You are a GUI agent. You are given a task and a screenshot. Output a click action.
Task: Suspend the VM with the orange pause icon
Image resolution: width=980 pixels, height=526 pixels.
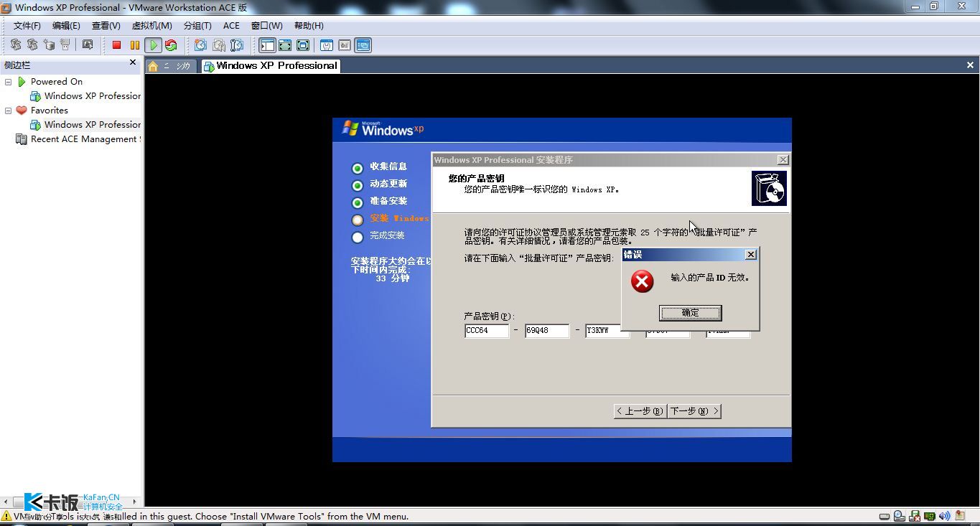click(x=135, y=45)
